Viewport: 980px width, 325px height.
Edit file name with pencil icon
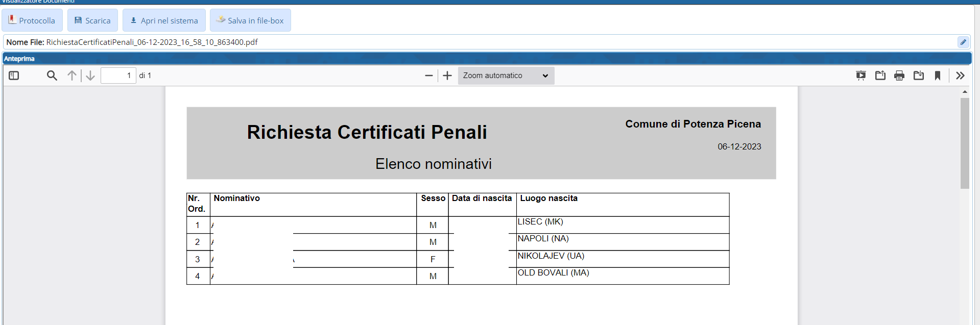point(963,42)
